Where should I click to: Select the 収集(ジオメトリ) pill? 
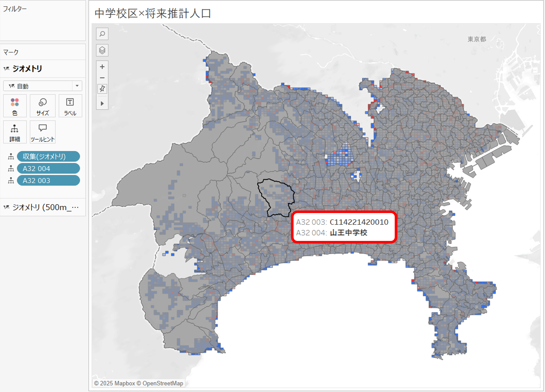click(x=48, y=156)
